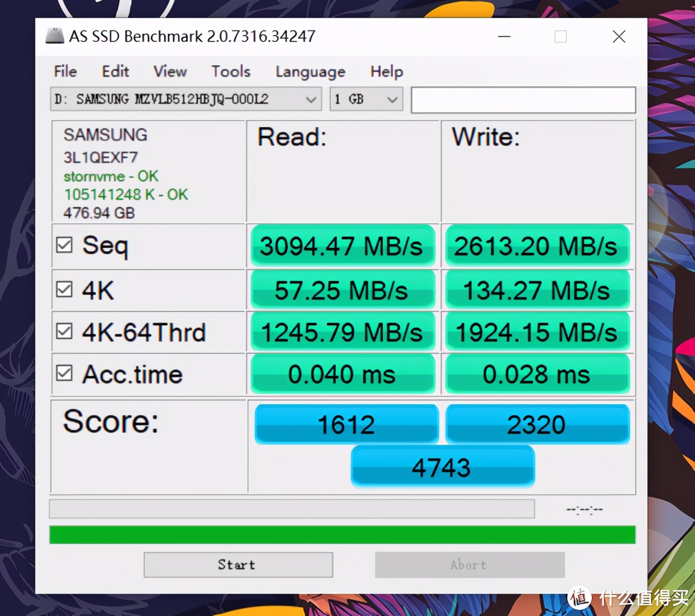Expand the 1 GB test size dropdown
Viewport: 695px width, 616px height.
(366, 99)
